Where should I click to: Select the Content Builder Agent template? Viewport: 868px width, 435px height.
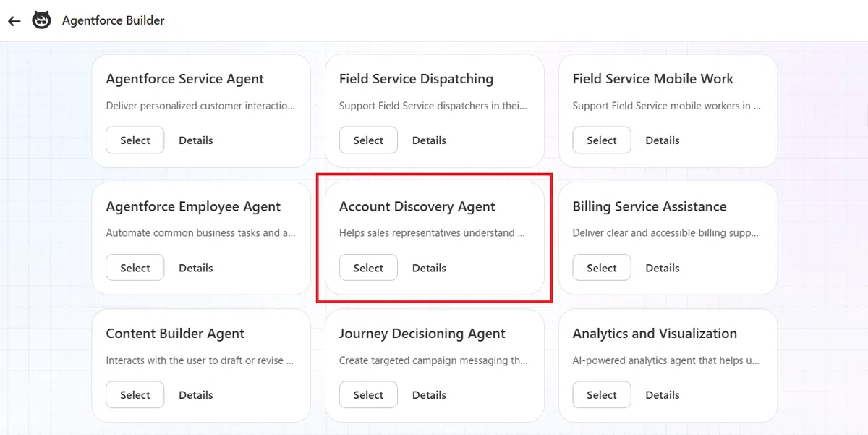point(135,395)
